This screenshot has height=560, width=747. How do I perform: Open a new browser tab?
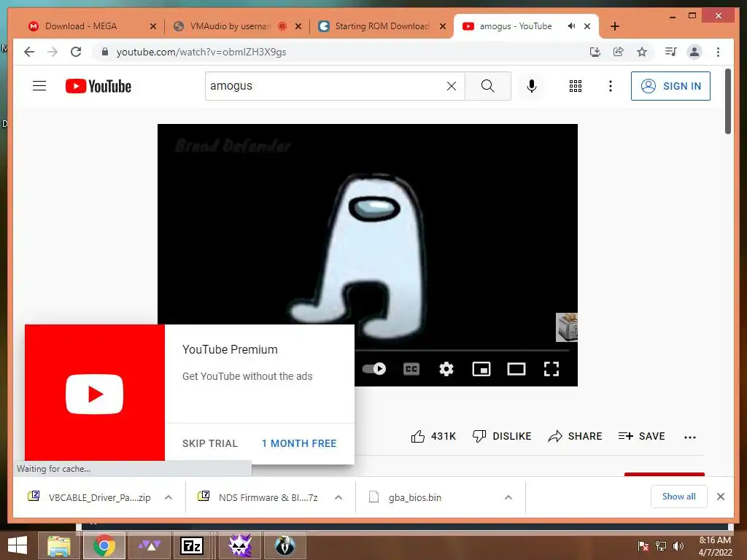(x=615, y=26)
